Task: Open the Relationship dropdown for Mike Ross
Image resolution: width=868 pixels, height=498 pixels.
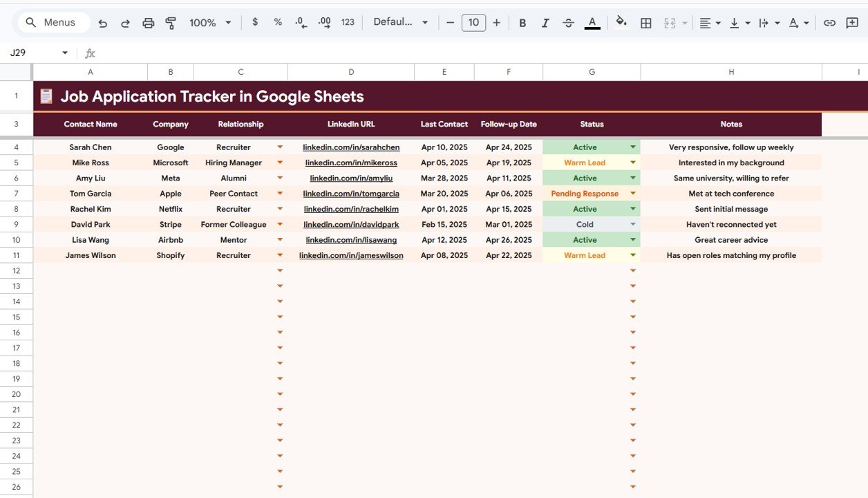Action: 280,162
